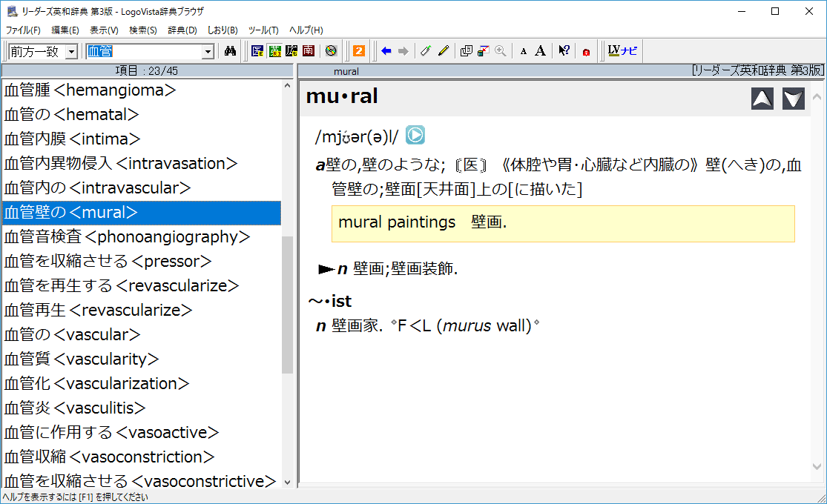Select 血管の <vascular> entry

(x=142, y=335)
